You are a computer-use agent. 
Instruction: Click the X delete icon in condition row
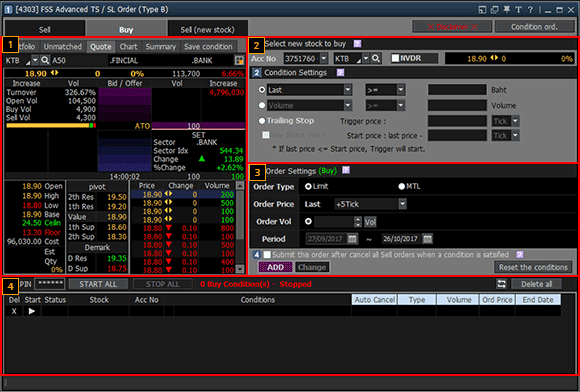14,311
